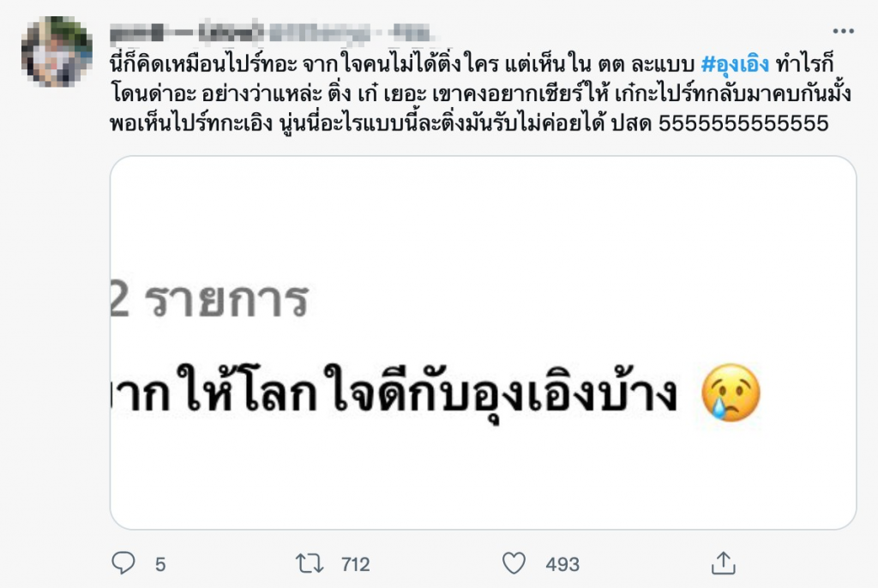Click the tweet text line starting 'โดนด่าอะ'
Viewport: 878px width, 588px height.
(481, 94)
